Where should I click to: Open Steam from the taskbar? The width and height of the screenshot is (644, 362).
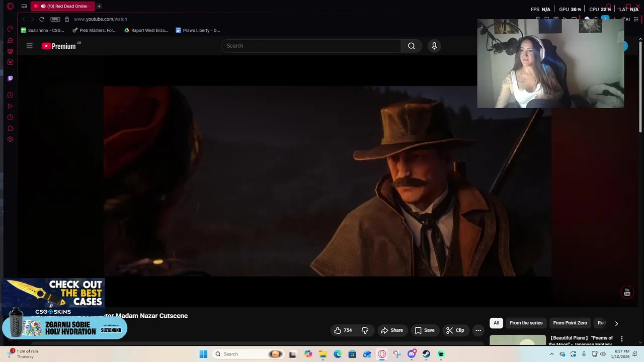(x=426, y=354)
